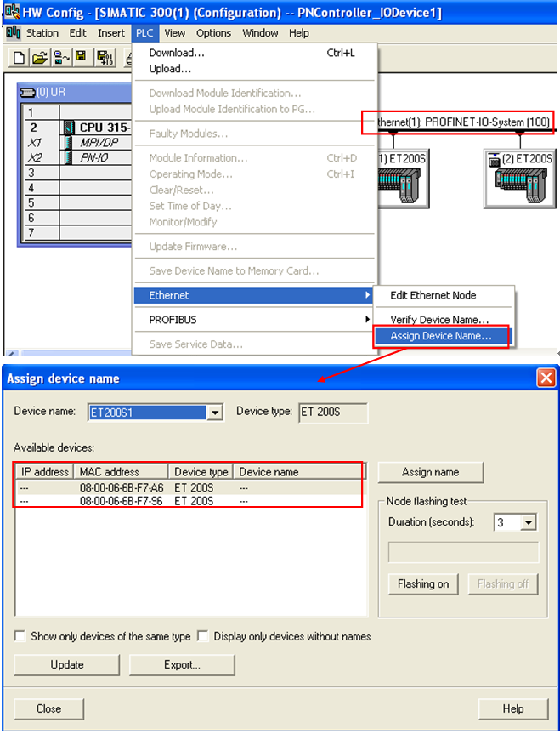Image resolution: width=560 pixels, height=734 pixels.
Task: Click the Close button in dialog
Action: (49, 708)
